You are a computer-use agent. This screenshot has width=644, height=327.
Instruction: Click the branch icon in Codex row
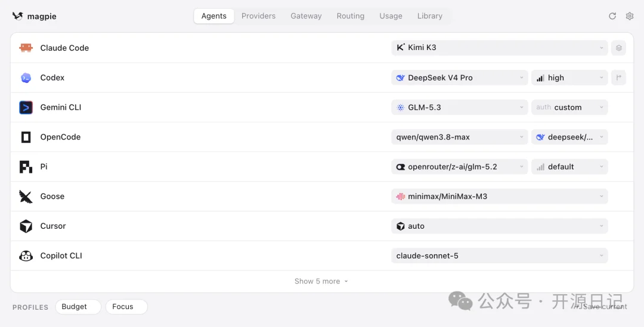(x=618, y=77)
